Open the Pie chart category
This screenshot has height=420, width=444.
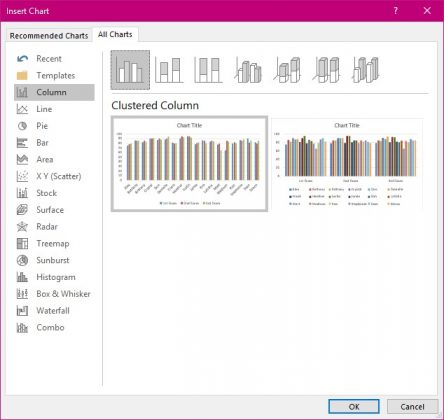(54, 126)
